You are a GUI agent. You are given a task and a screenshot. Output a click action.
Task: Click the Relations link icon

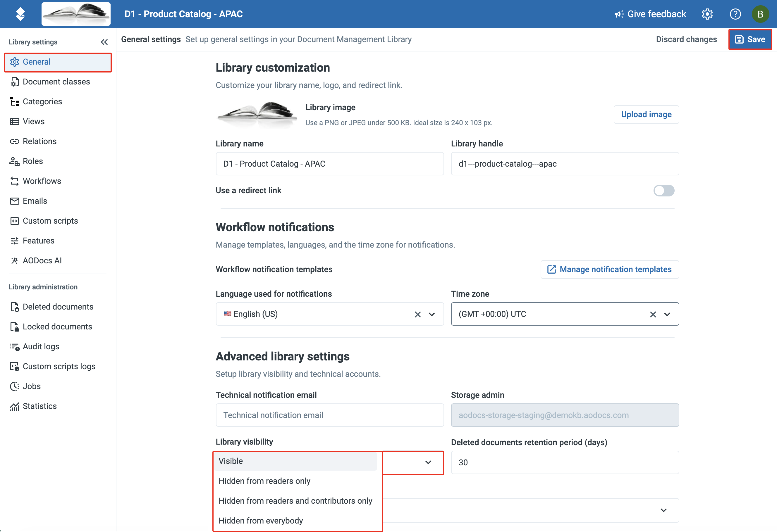pyautogui.click(x=15, y=142)
